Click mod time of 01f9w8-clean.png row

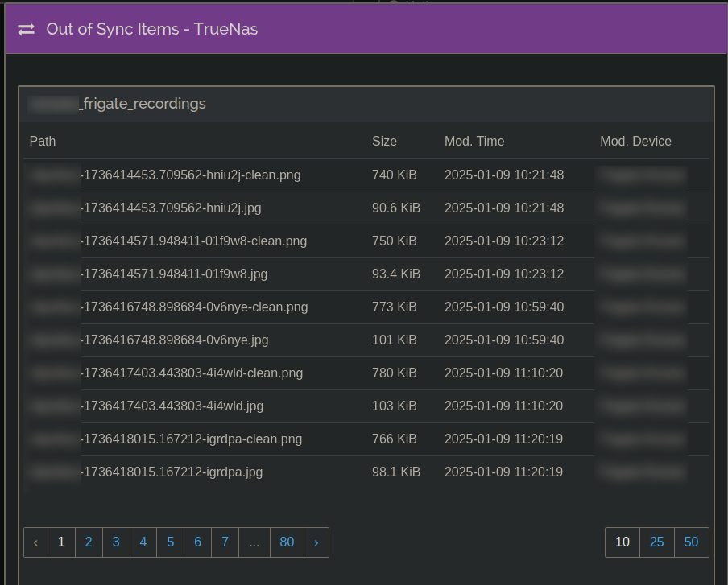pyautogui.click(x=504, y=241)
